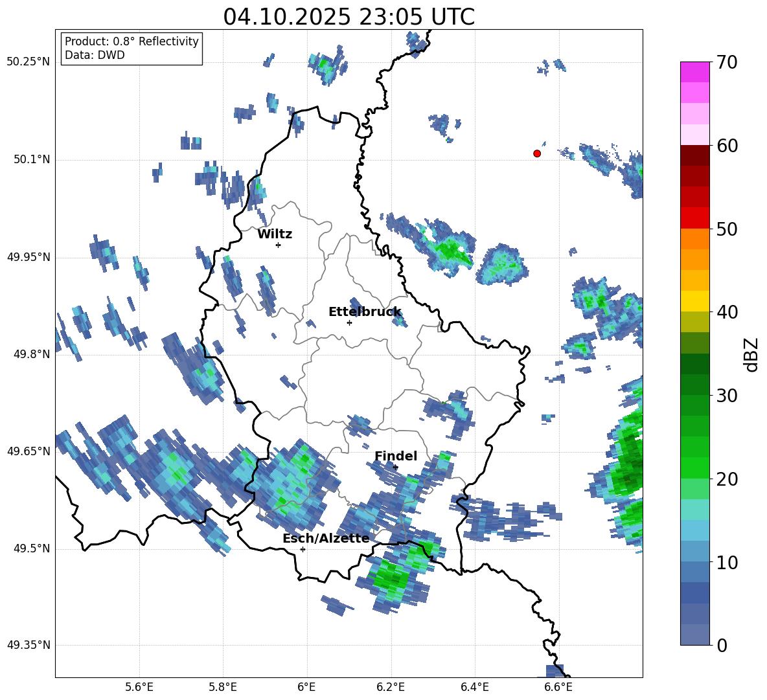Click the 6.2°E longitude label
This screenshot has width=767, height=700.
pyautogui.click(x=391, y=687)
